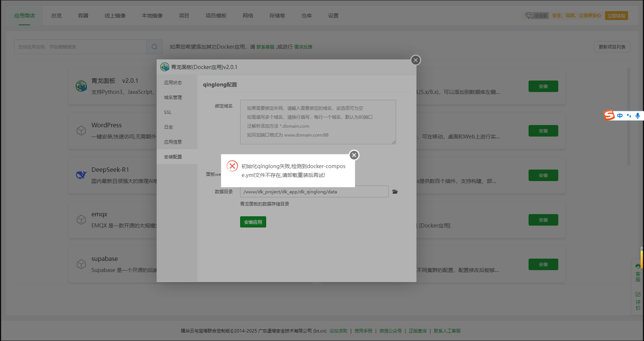This screenshot has width=644, height=341.
Task: Open 微信公众号 footer link
Action: [x=390, y=331]
